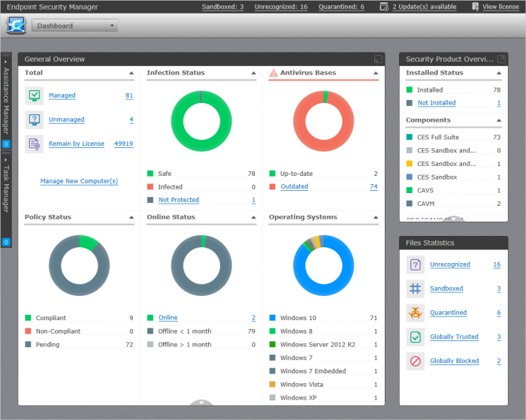Click the Task Manager counter badge
The width and height of the screenshot is (526, 420).
point(6,242)
